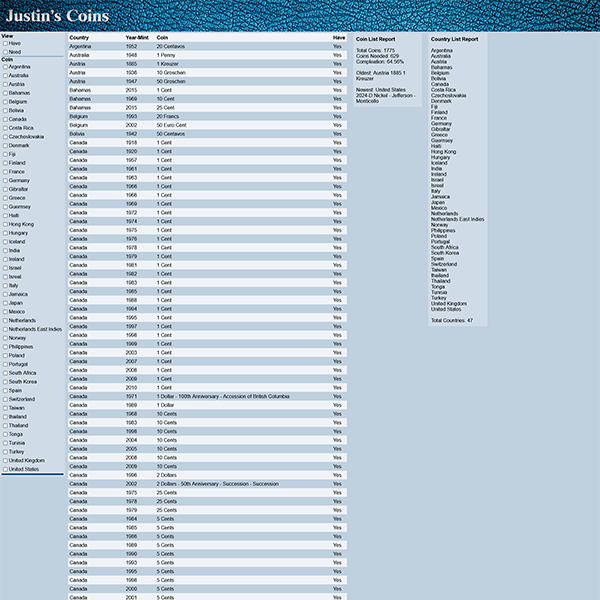Enable the United Kingdom filter
The image size is (600, 600).
pos(5,460)
